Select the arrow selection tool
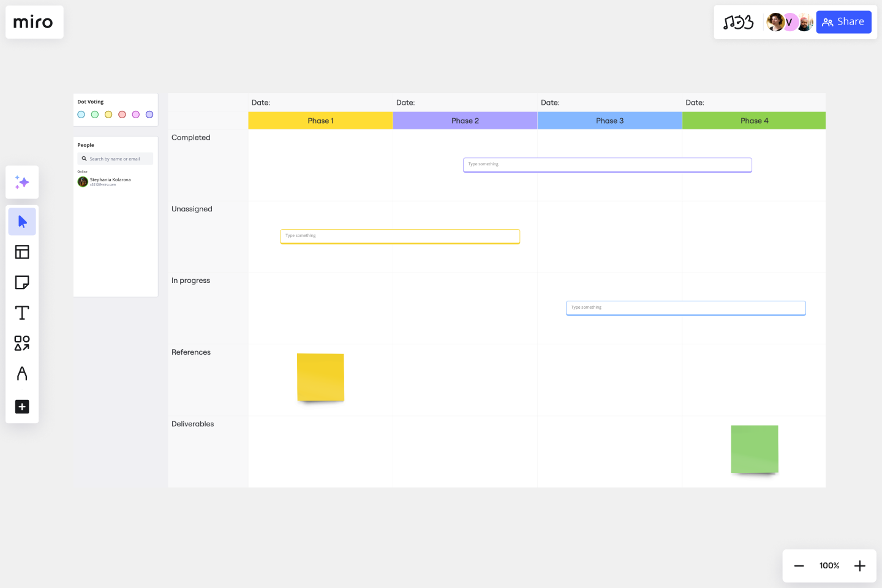The height and width of the screenshot is (588, 882). 22,221
